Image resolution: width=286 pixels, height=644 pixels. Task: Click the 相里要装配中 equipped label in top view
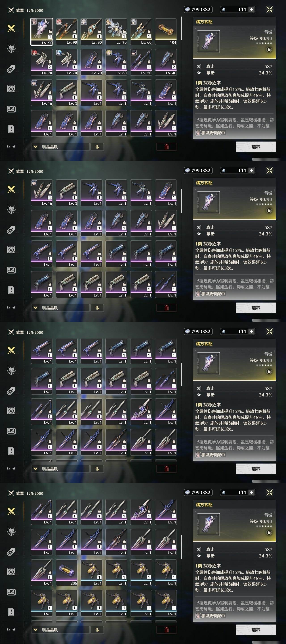point(210,133)
